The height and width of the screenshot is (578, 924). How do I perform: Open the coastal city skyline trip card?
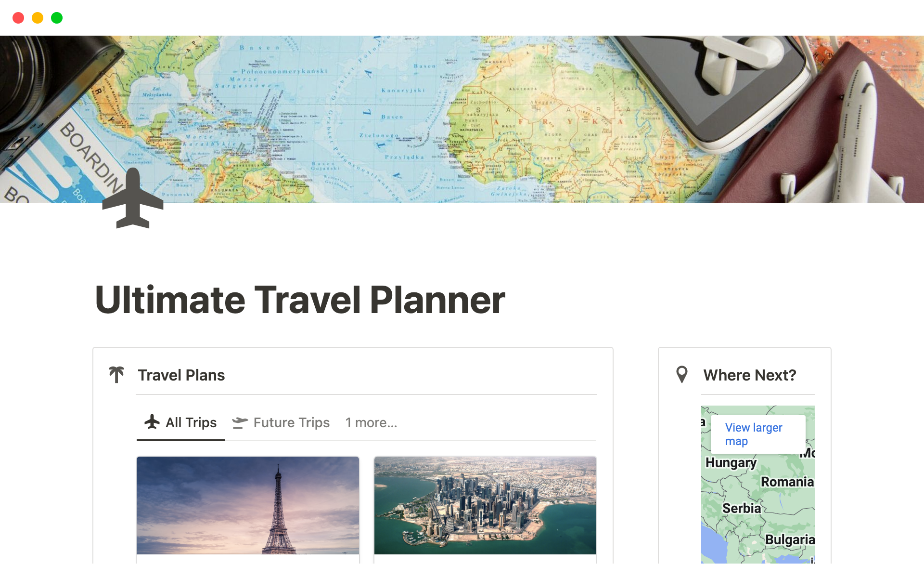485,505
